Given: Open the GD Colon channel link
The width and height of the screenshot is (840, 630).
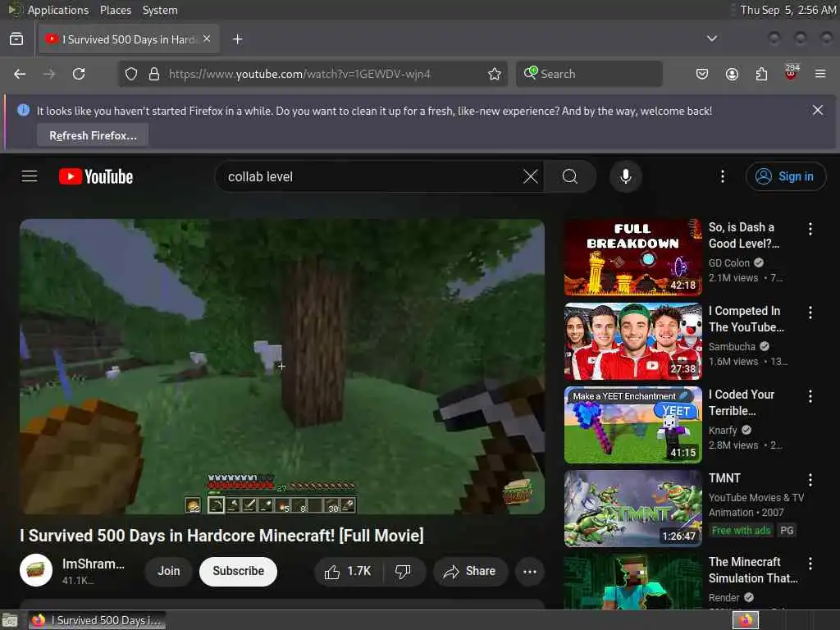Looking at the screenshot, I should [x=729, y=262].
